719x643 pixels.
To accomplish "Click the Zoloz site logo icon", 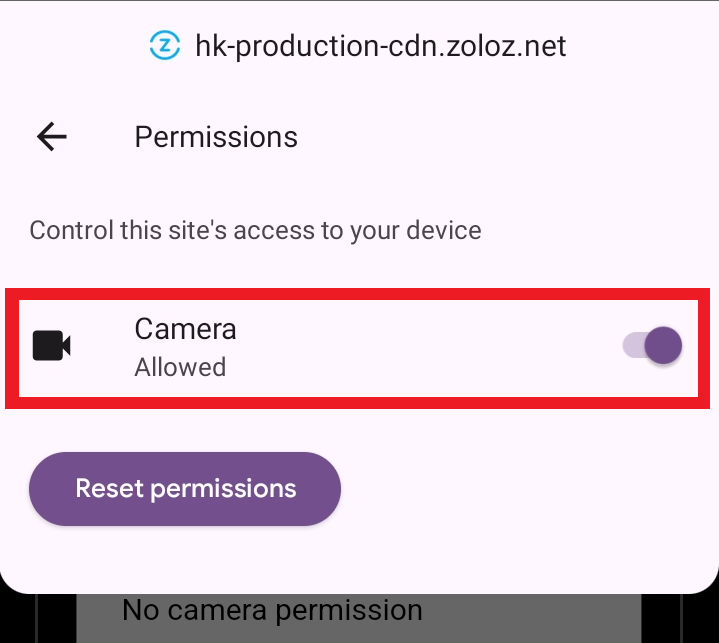I will click(x=165, y=46).
